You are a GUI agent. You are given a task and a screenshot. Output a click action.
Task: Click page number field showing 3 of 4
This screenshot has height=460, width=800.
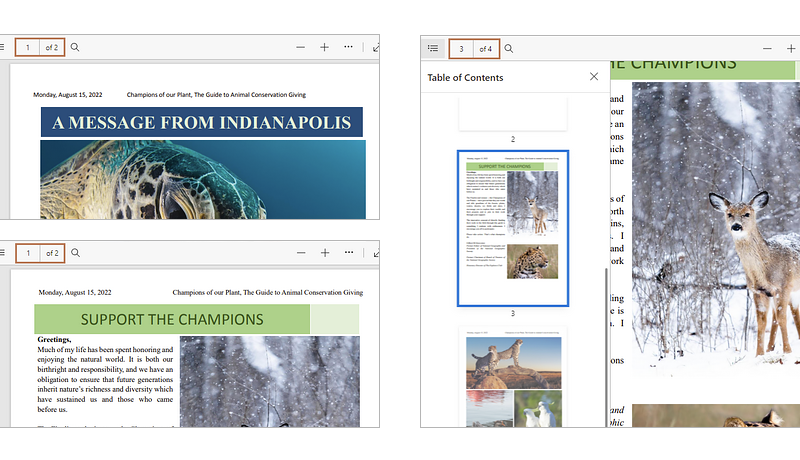point(461,48)
